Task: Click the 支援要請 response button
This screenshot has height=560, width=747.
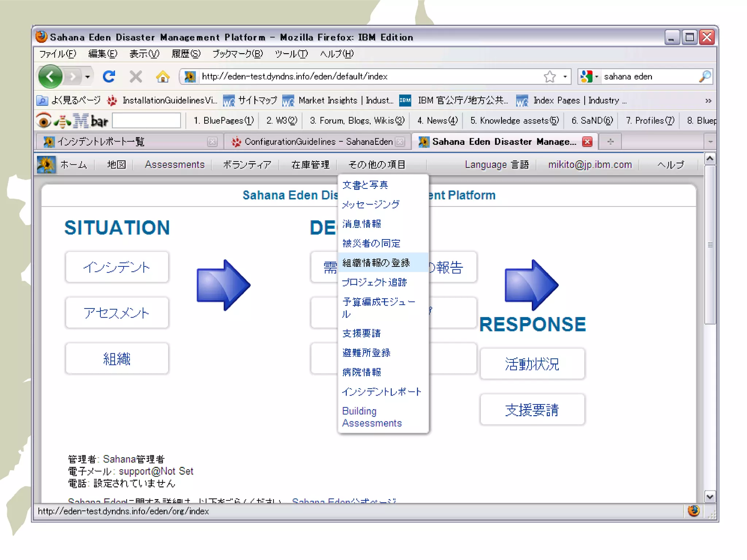Action: point(532,410)
